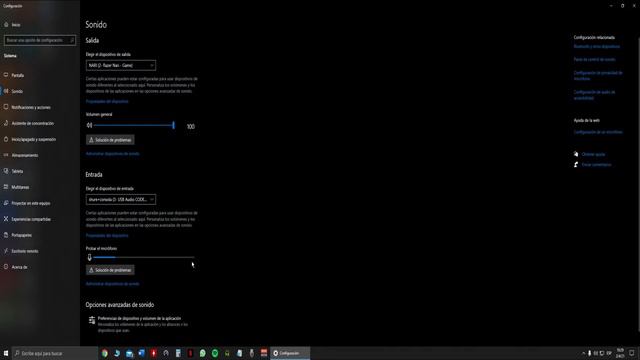Open input Administrar dispositivos de sonido link
This screenshot has height=360, width=640.
pos(112,284)
